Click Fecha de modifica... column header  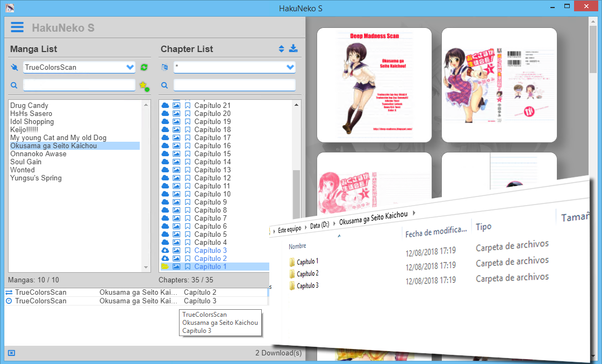436,231
